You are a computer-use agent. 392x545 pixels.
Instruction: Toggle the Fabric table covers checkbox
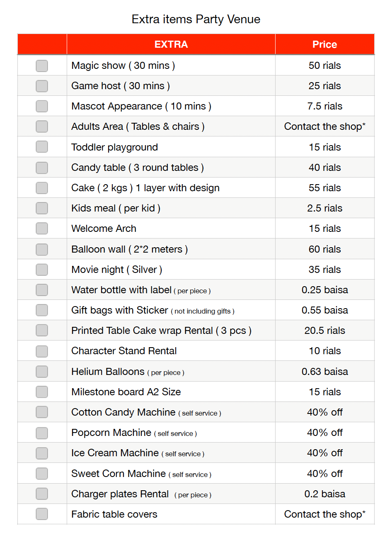pos(42,514)
